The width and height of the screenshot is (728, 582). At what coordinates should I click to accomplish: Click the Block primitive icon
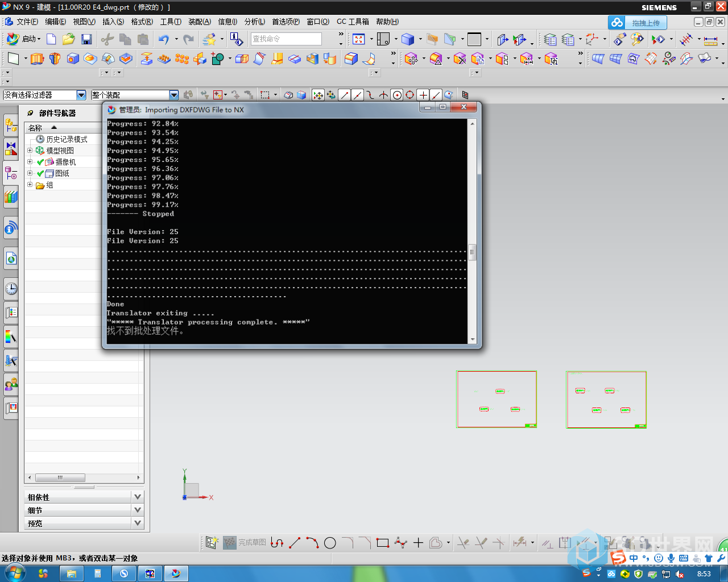[x=73, y=59]
